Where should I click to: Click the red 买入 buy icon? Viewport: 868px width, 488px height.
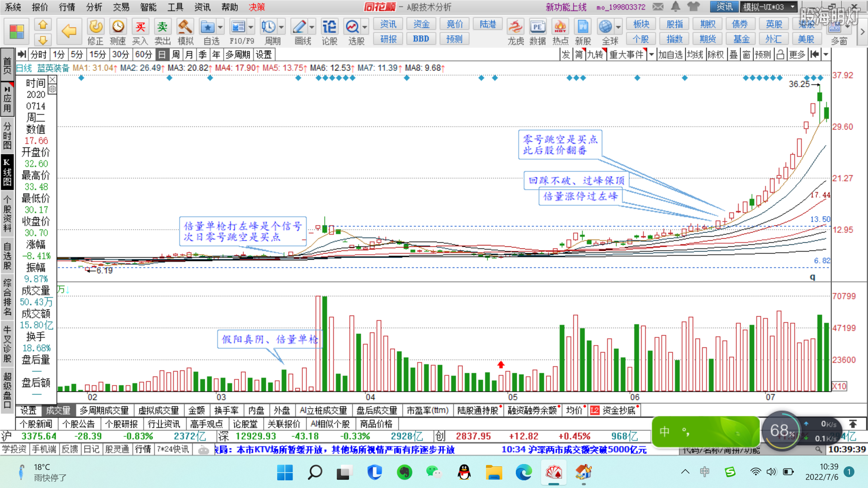(140, 27)
